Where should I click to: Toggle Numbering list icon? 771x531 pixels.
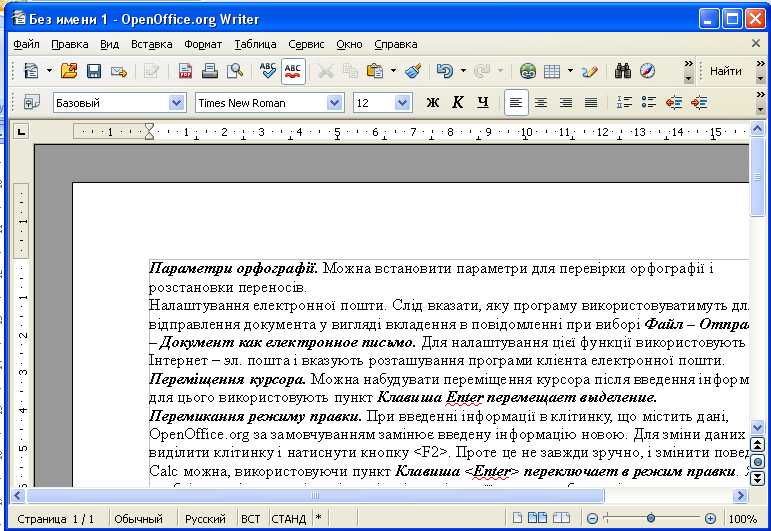click(624, 102)
